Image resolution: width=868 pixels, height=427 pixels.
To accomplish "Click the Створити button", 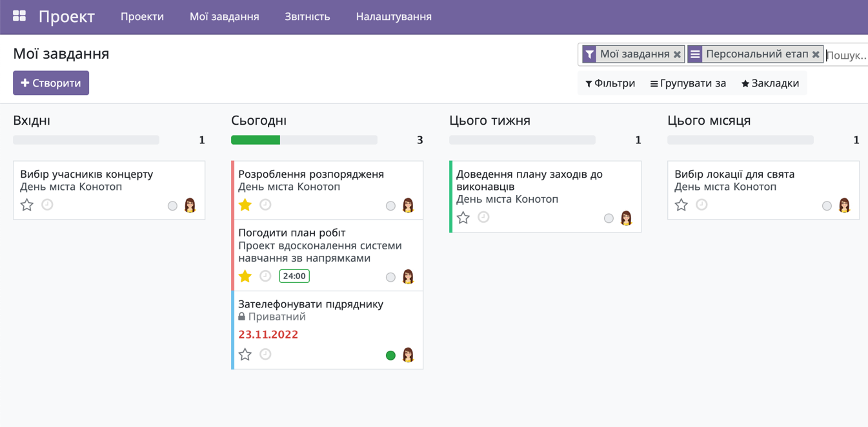I will (51, 83).
